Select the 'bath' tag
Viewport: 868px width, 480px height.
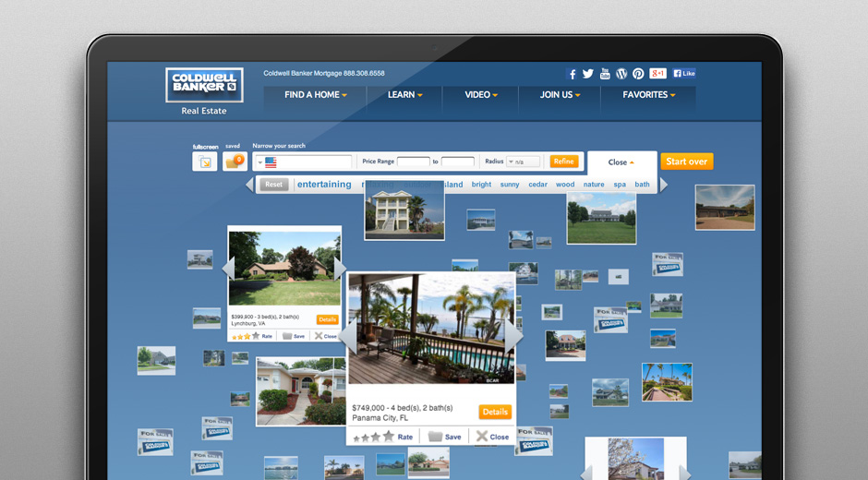(642, 185)
